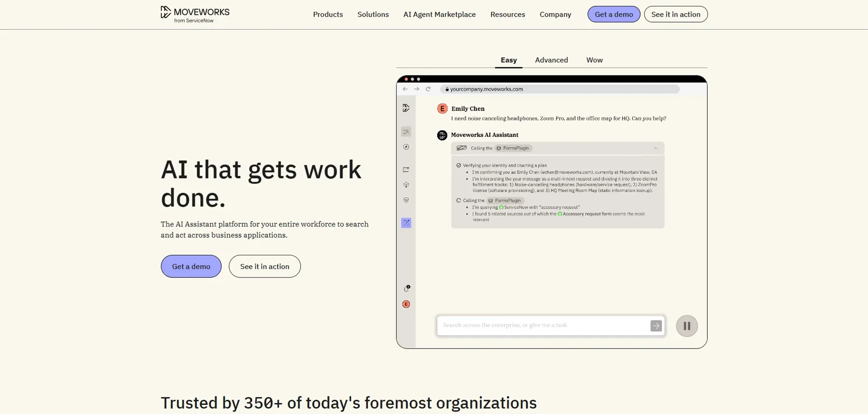The width and height of the screenshot is (868, 414).
Task: Click the browser reload icon in demo
Action: click(428, 89)
